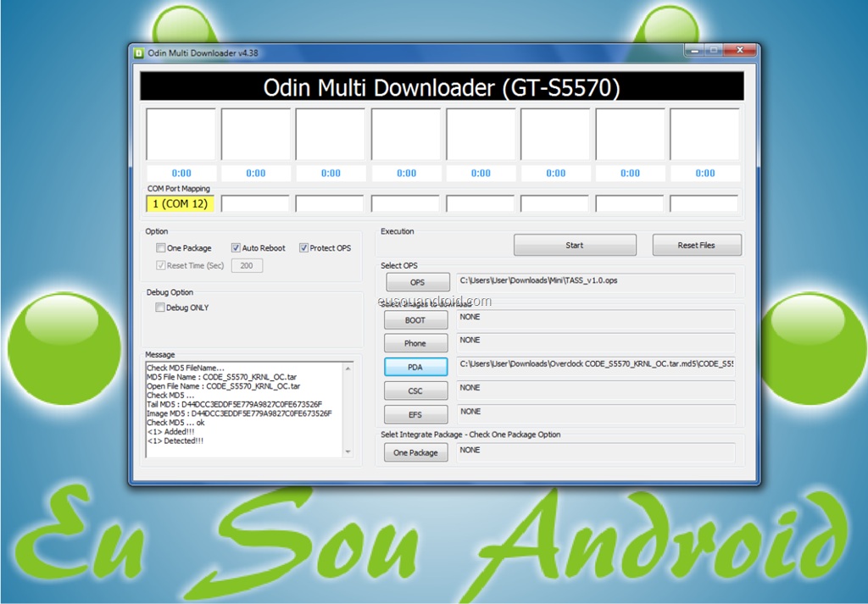Click the Message log scroll up arrow
Image resolution: width=868 pixels, height=604 pixels.
coord(348,368)
